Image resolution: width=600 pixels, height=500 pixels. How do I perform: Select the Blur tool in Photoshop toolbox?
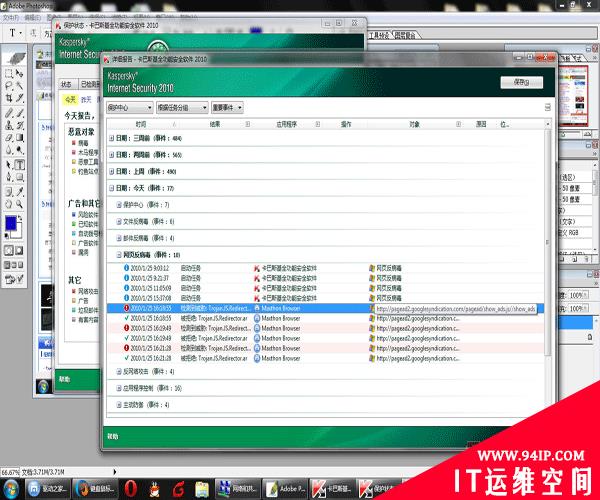coord(9,150)
